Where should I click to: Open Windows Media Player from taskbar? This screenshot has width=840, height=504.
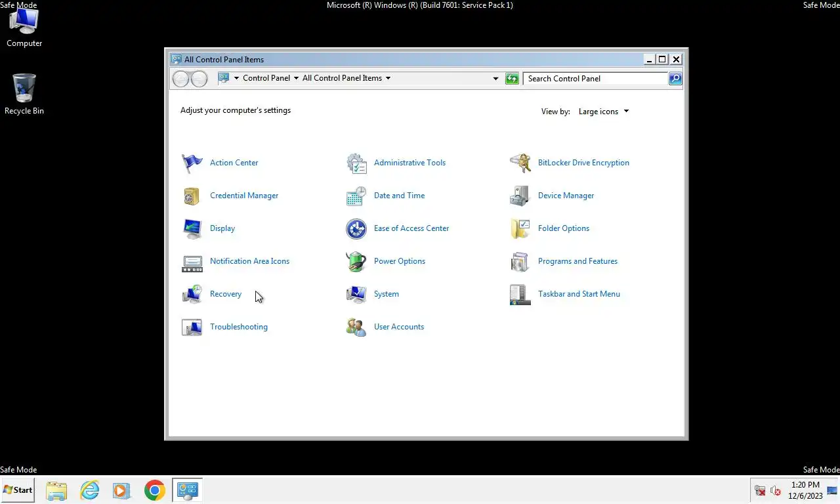click(121, 490)
